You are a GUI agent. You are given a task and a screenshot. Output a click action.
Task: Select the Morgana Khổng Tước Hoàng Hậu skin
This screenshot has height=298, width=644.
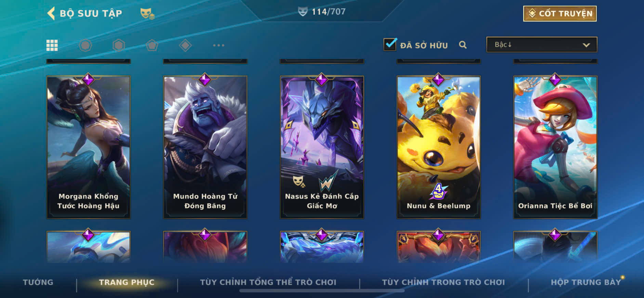tap(88, 147)
